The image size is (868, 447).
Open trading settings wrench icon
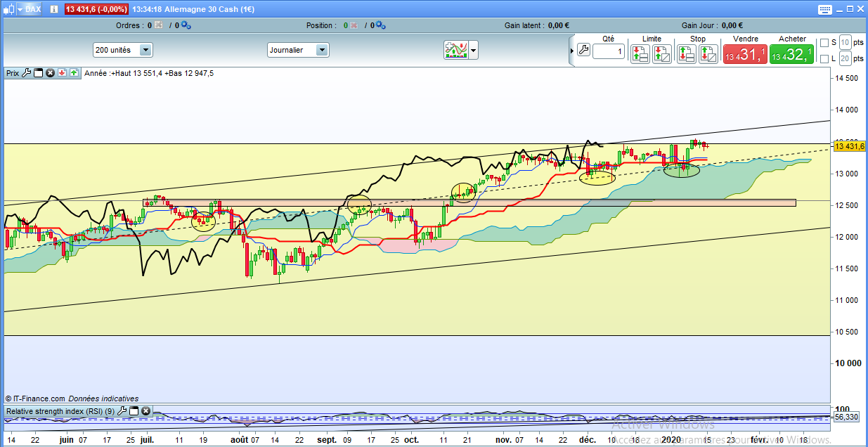583,50
